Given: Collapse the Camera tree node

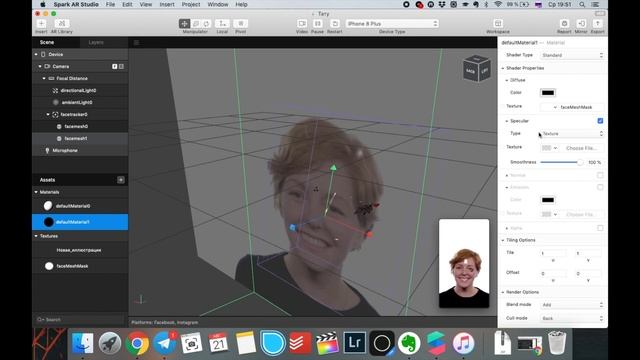Looking at the screenshot, I should (x=40, y=67).
